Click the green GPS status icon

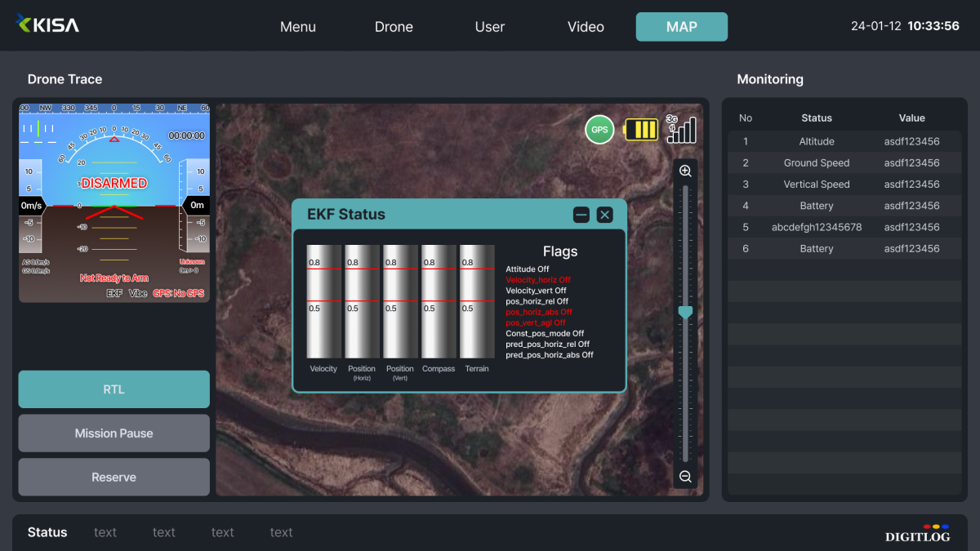(x=599, y=130)
